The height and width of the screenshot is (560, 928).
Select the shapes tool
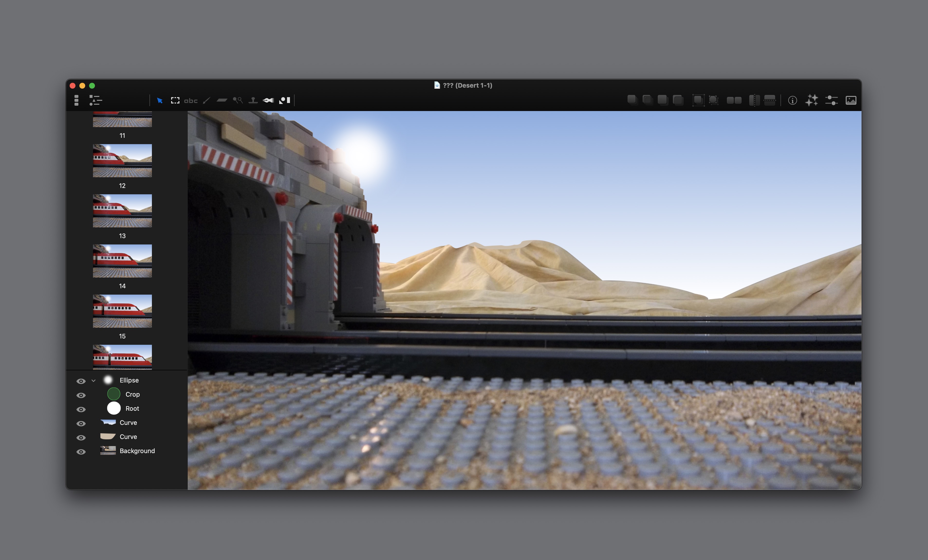coord(284,101)
